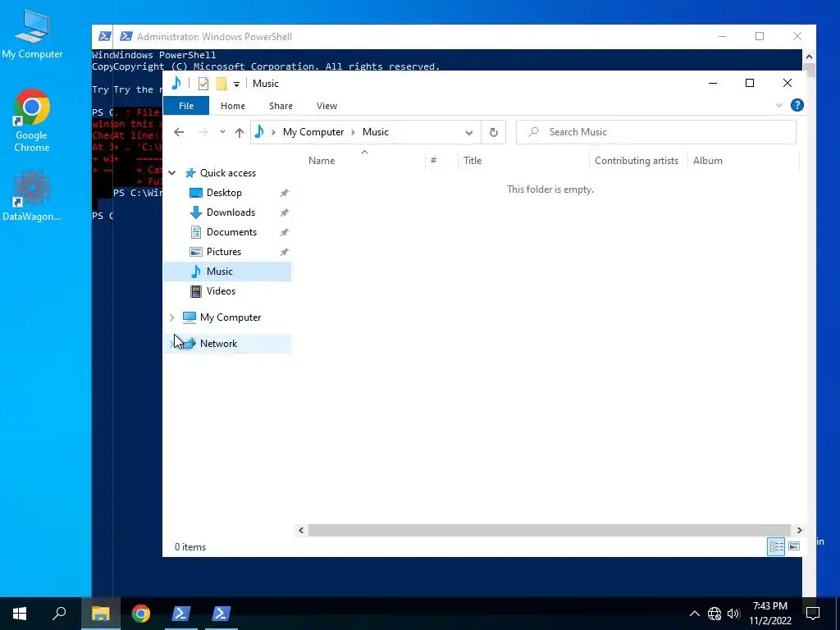Open Documents in Quick access
The width and height of the screenshot is (840, 630).
pos(231,232)
